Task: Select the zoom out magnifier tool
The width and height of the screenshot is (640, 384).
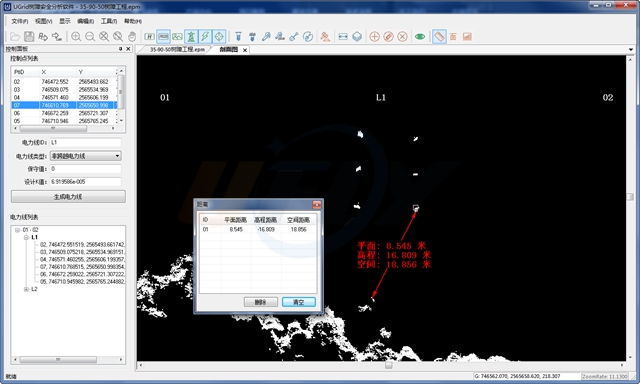Action: click(x=90, y=37)
